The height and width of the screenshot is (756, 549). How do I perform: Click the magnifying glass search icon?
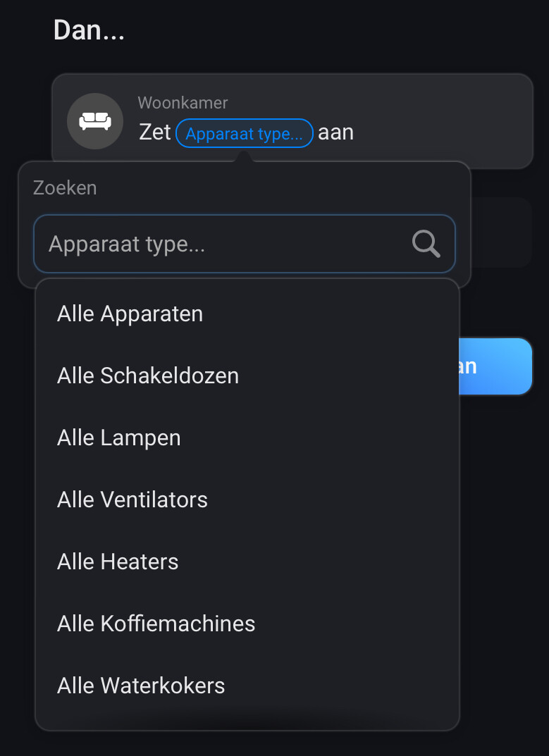(426, 244)
